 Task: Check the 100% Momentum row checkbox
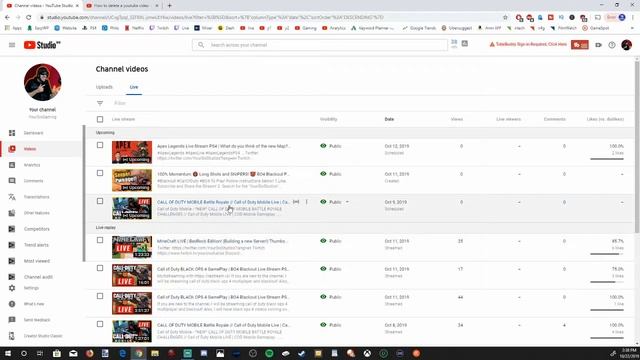pos(100,173)
